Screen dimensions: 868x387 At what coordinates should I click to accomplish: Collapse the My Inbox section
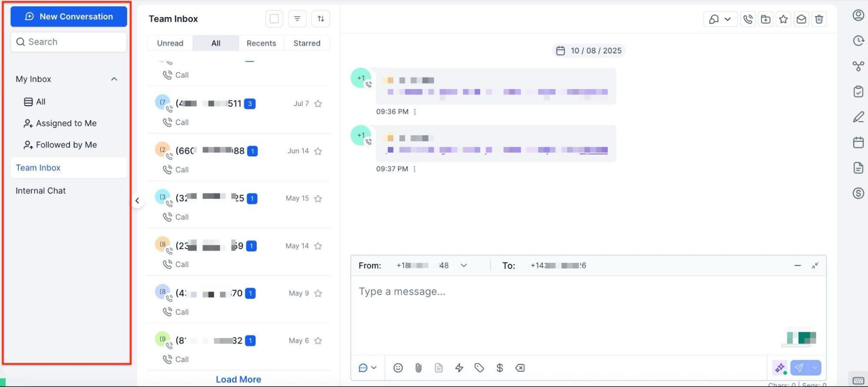114,79
